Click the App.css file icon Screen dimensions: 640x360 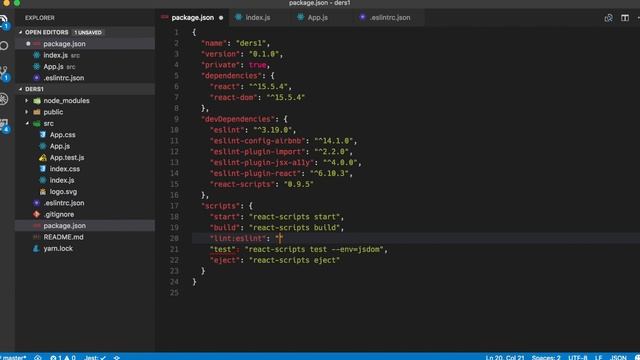(43, 135)
